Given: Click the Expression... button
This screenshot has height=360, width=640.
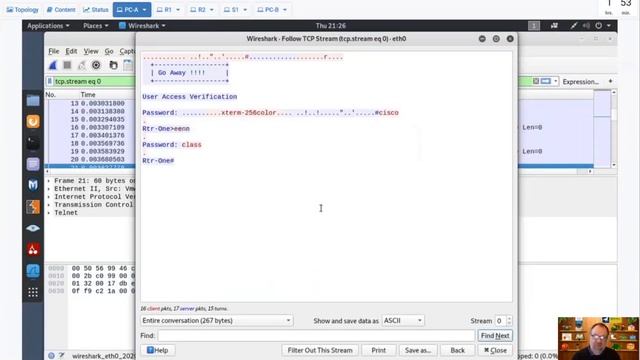Looking at the screenshot, I should coord(580,82).
